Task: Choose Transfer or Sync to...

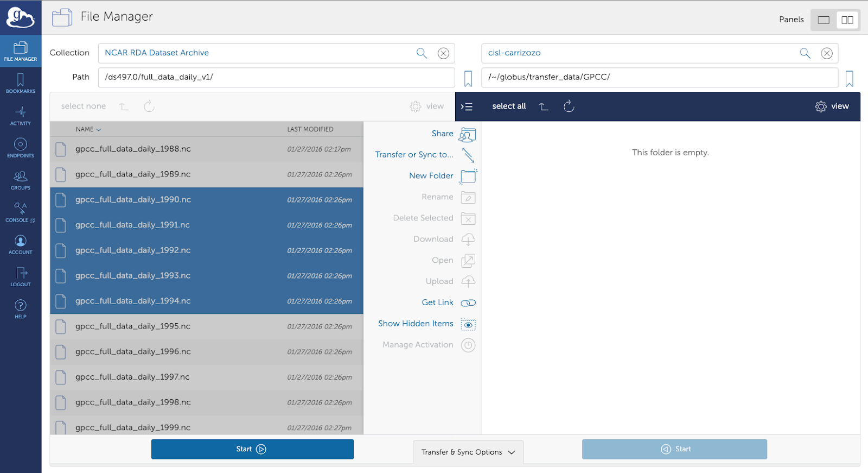Action: tap(425, 155)
